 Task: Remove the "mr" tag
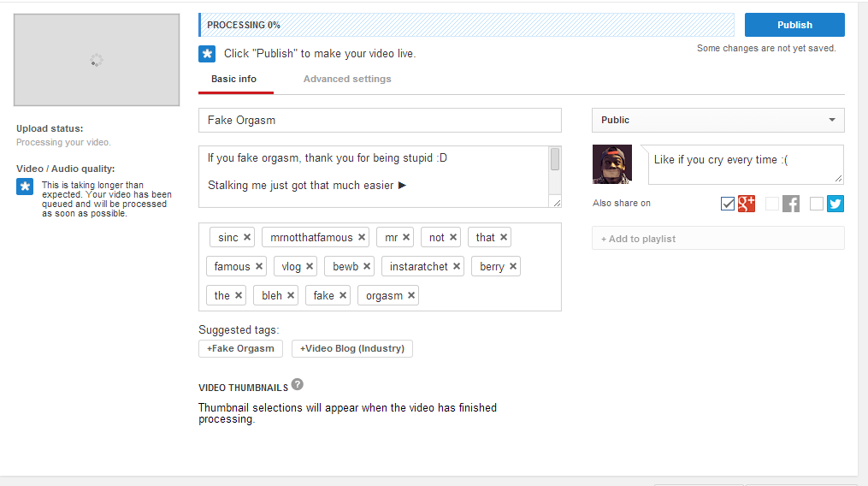(405, 237)
